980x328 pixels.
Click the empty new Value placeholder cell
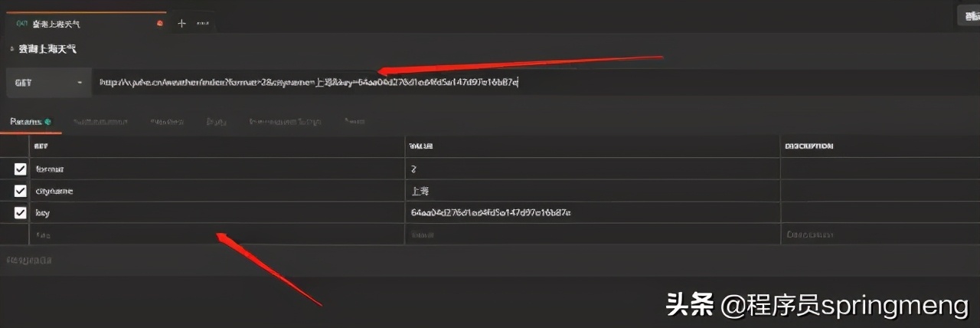(593, 235)
